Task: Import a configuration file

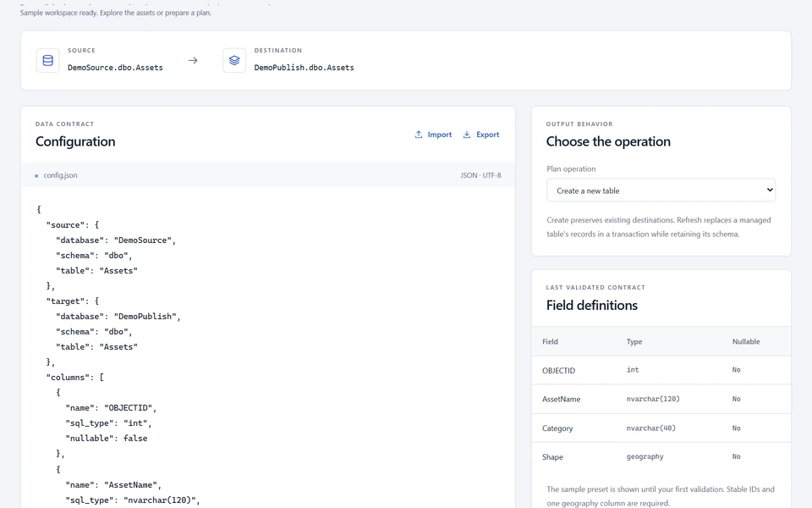Action: 433,135
